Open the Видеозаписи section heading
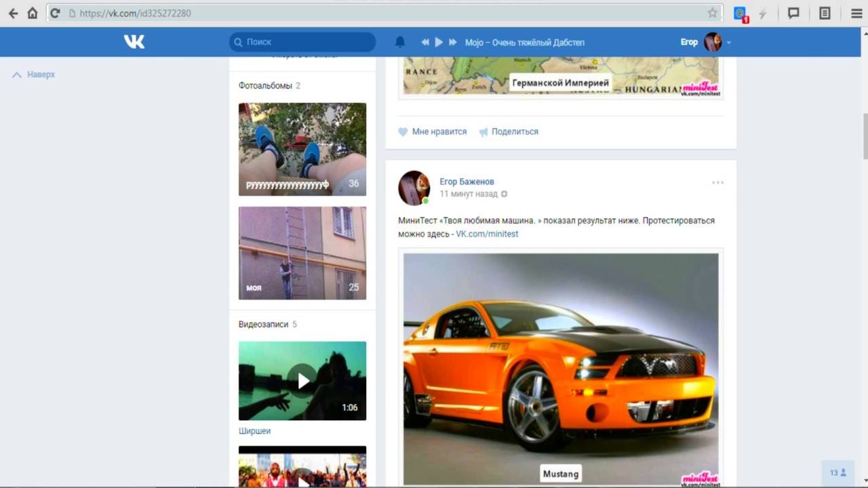This screenshot has width=868, height=488. pos(263,324)
